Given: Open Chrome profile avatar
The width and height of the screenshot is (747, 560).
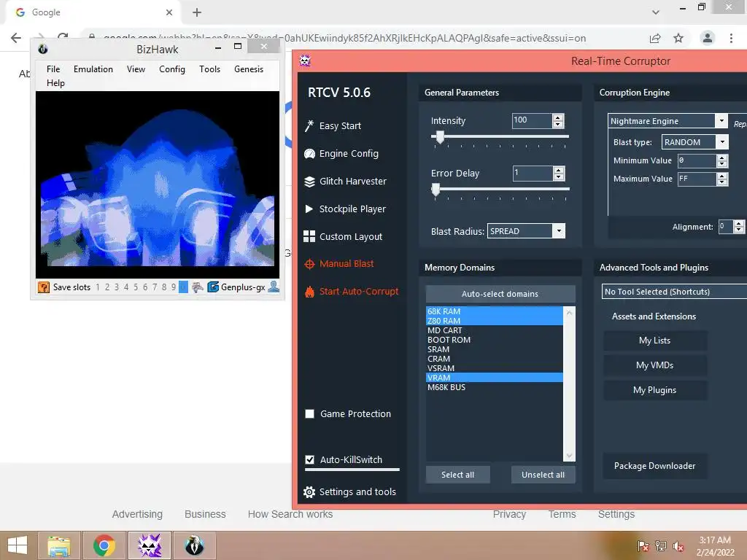Looking at the screenshot, I should (x=708, y=38).
